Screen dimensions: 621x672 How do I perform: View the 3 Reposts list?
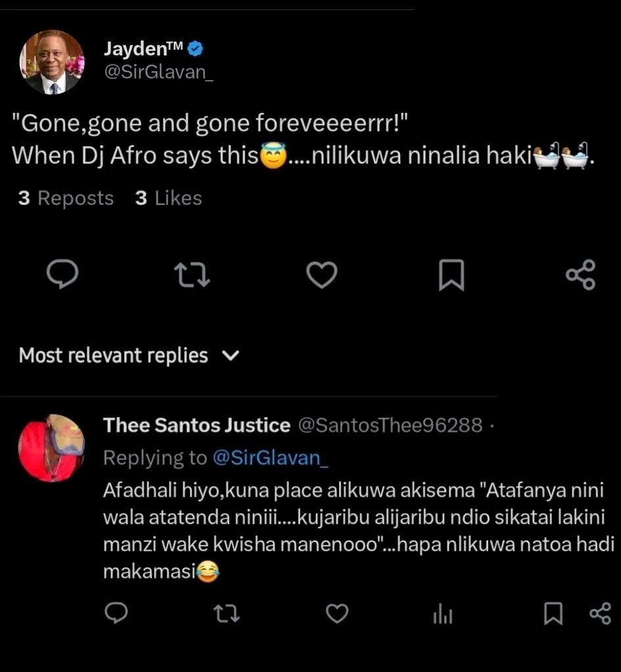click(x=66, y=198)
